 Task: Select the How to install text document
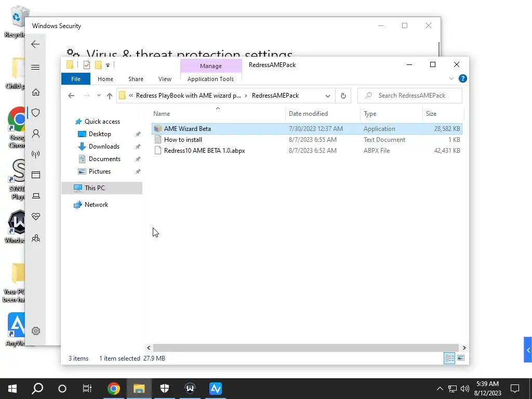(307, 139)
